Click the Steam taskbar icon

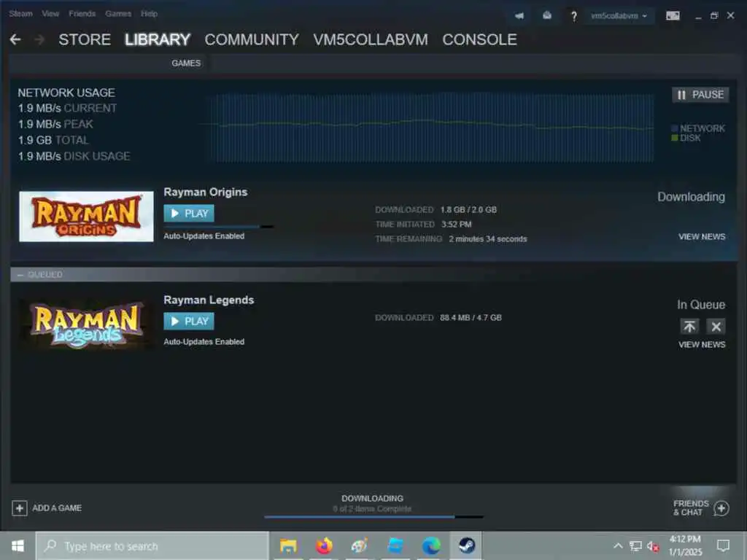(467, 545)
